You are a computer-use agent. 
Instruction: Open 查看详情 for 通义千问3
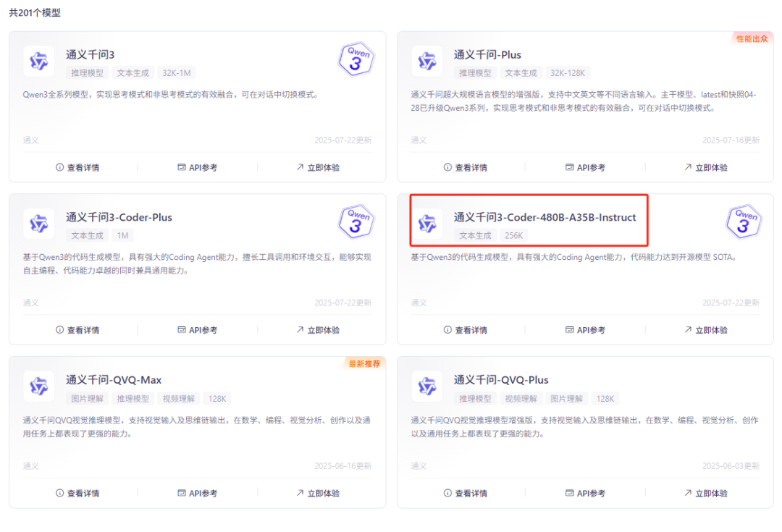[x=77, y=167]
